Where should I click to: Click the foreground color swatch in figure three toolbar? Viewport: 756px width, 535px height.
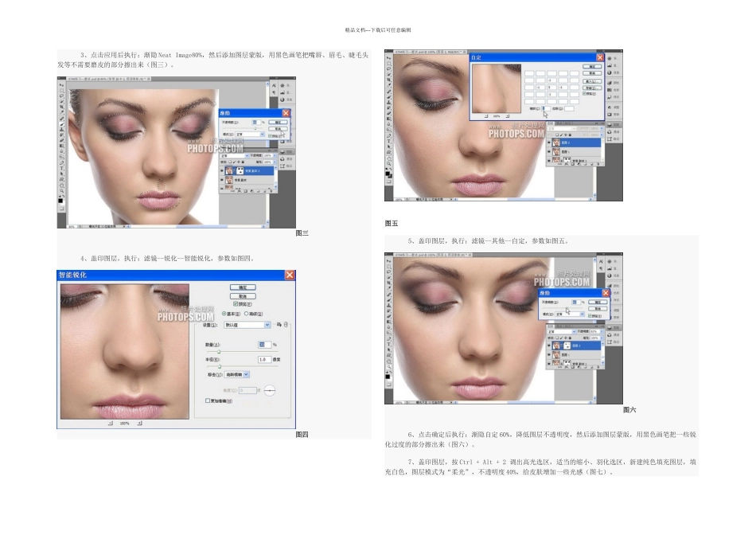coord(60,200)
